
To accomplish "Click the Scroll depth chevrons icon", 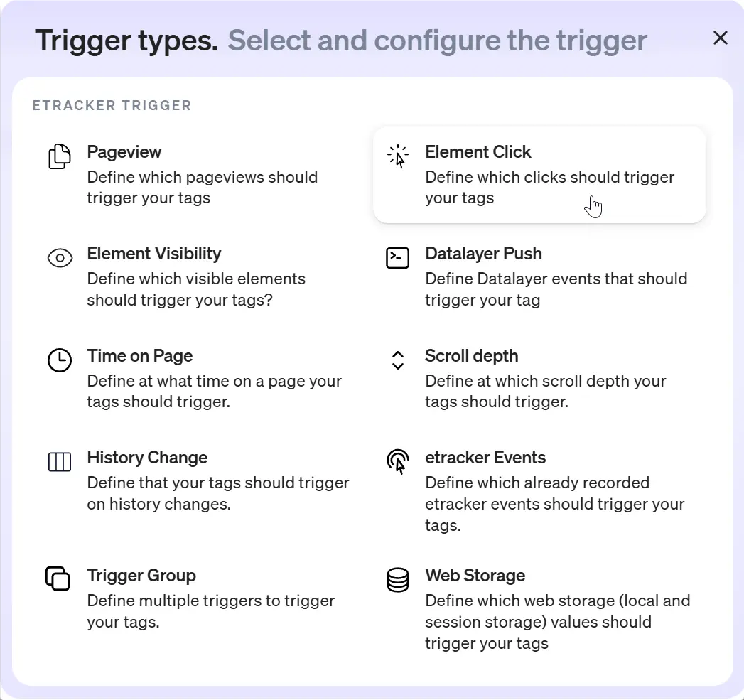I will [x=397, y=360].
